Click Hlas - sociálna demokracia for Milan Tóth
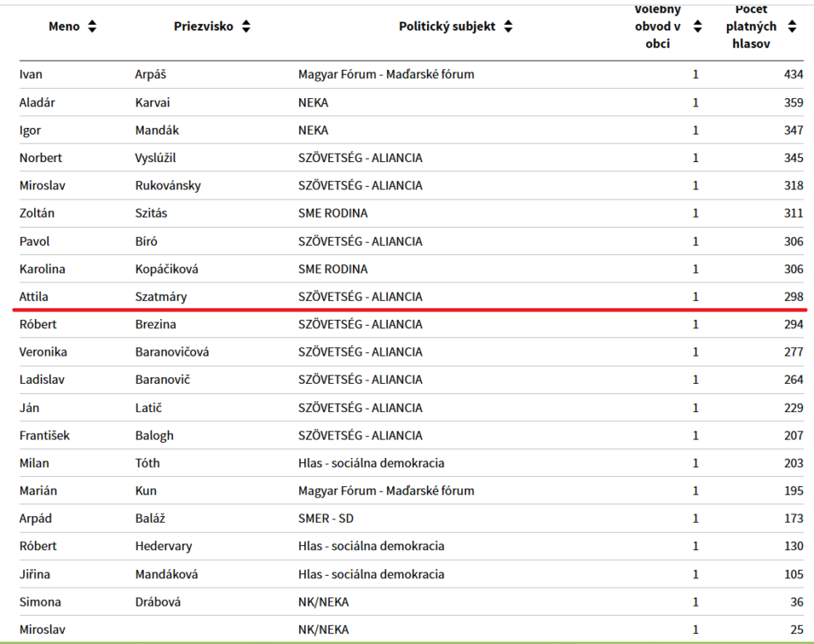This screenshot has width=814, height=644. click(x=371, y=463)
